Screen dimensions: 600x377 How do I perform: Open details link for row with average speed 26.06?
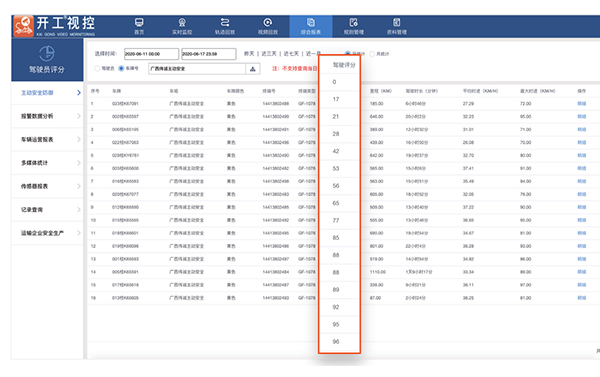pos(582,142)
